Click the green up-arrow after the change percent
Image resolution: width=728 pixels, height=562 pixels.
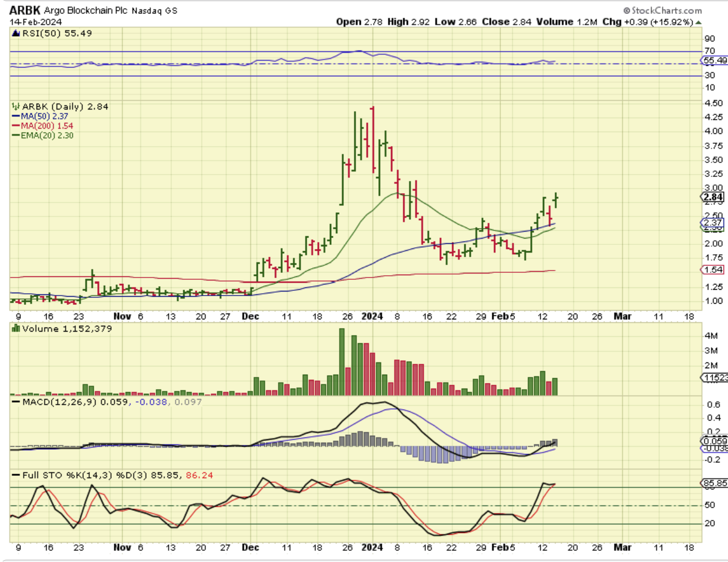point(698,22)
